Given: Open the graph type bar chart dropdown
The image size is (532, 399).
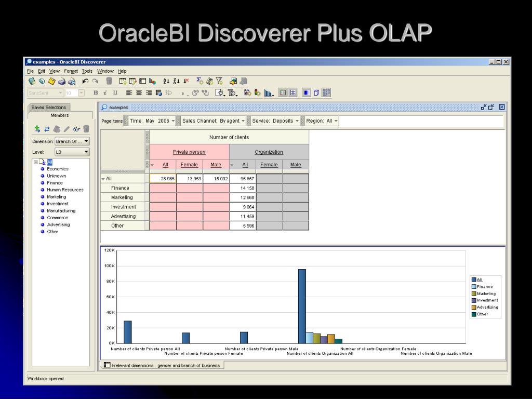Looking at the screenshot, I should point(269,92).
